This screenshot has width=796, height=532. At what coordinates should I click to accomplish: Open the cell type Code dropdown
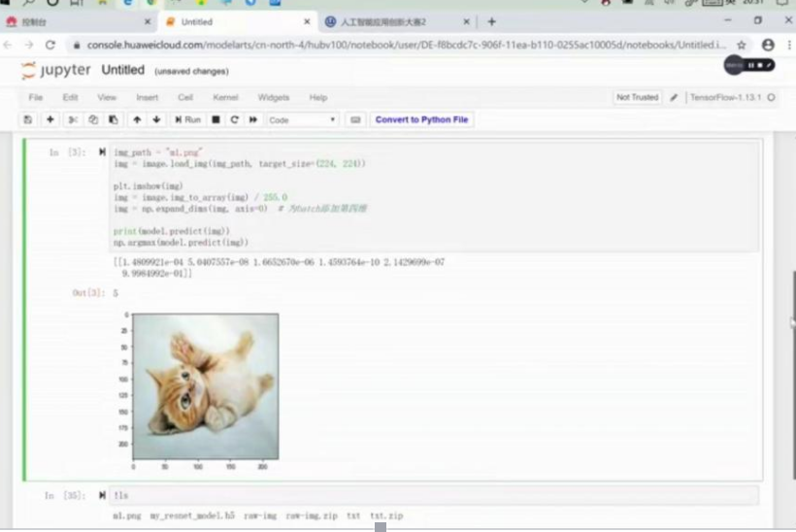(x=302, y=119)
